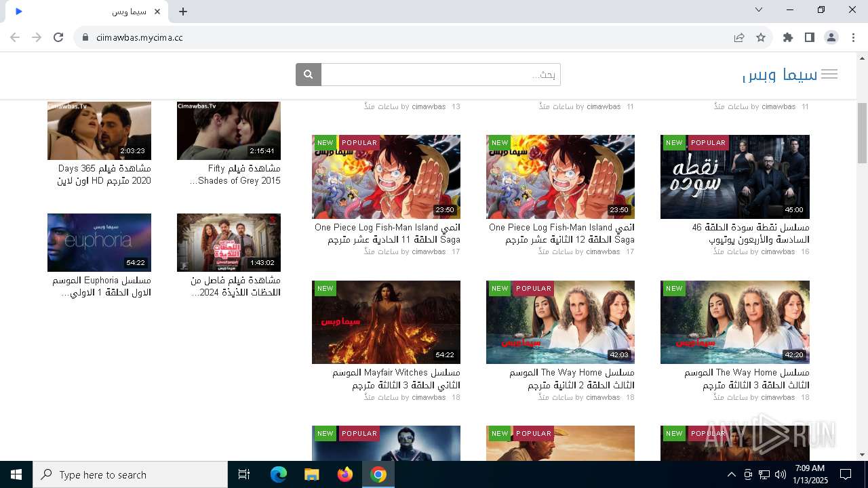Open The Way Home episode 2 thumbnail

click(x=560, y=323)
